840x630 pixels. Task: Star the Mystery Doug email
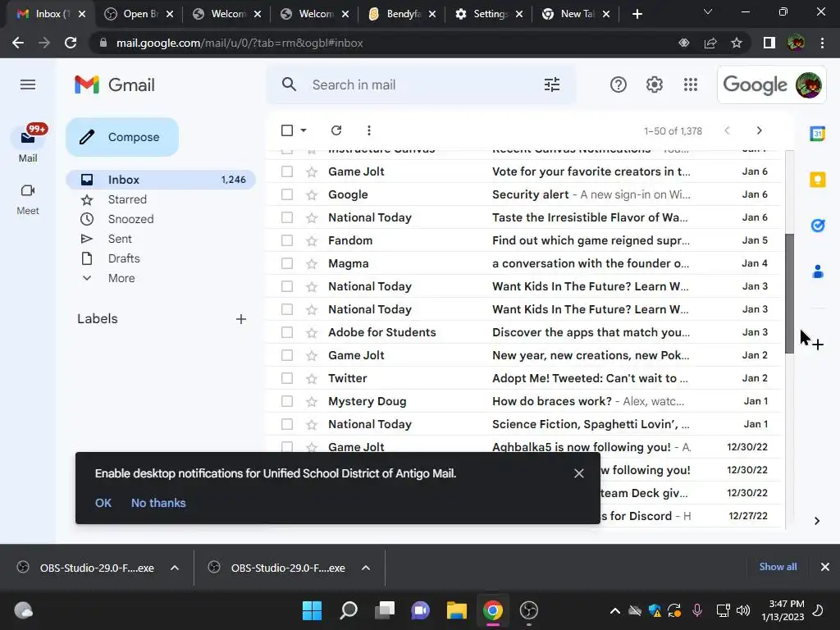[312, 401]
